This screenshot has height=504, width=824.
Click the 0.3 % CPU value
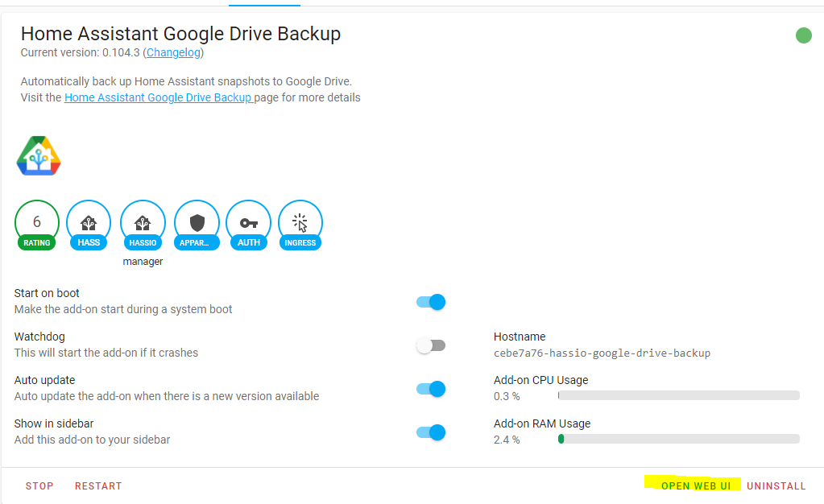[x=507, y=396]
